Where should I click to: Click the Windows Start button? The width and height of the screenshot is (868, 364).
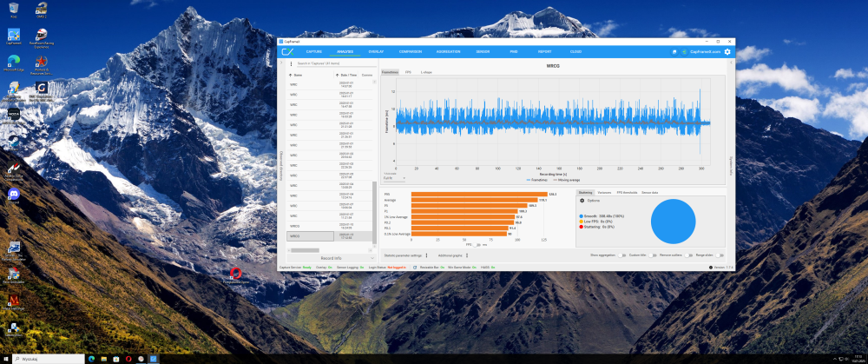[5, 359]
